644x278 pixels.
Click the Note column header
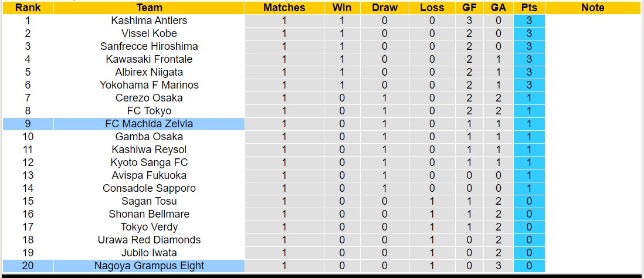click(592, 8)
